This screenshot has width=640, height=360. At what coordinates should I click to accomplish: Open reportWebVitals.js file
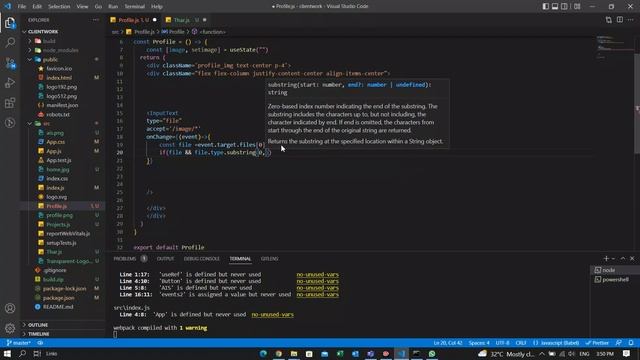coord(68,233)
